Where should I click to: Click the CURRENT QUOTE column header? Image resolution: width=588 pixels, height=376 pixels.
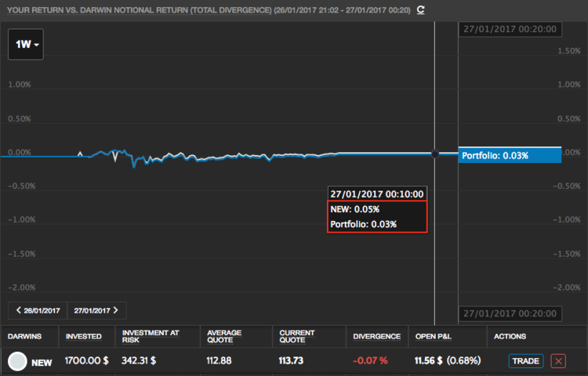(296, 336)
